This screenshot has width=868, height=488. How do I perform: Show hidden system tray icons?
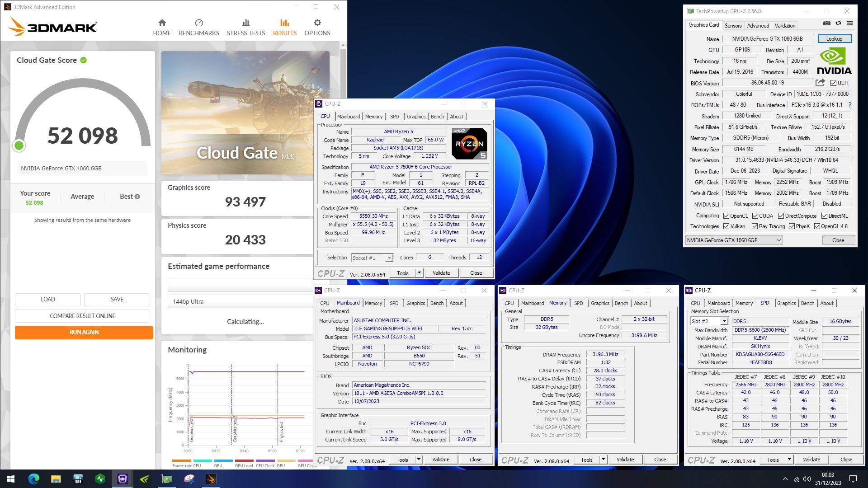[x=785, y=479]
